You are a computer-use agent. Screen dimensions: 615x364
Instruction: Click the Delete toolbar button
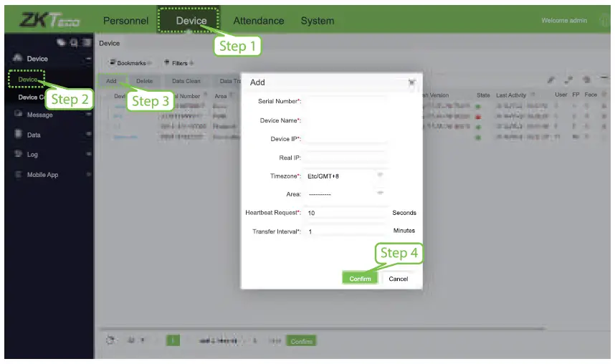pos(144,81)
